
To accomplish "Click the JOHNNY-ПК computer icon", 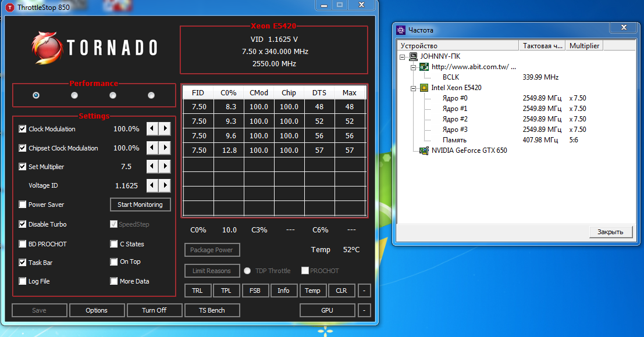I will [x=413, y=56].
